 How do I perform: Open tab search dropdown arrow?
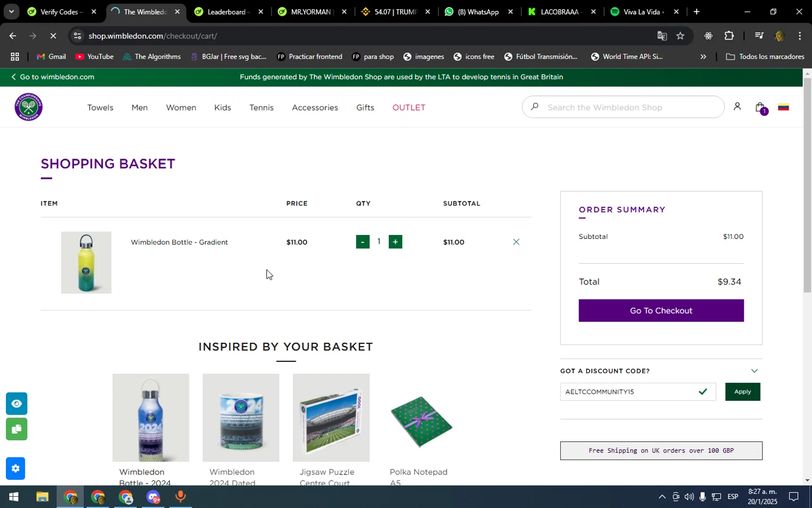(x=11, y=11)
